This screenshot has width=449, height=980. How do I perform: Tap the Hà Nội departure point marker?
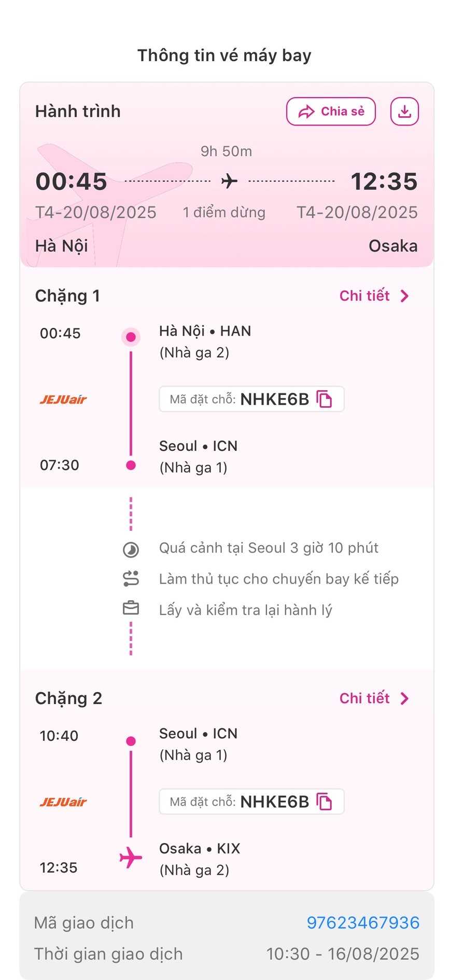(x=131, y=337)
